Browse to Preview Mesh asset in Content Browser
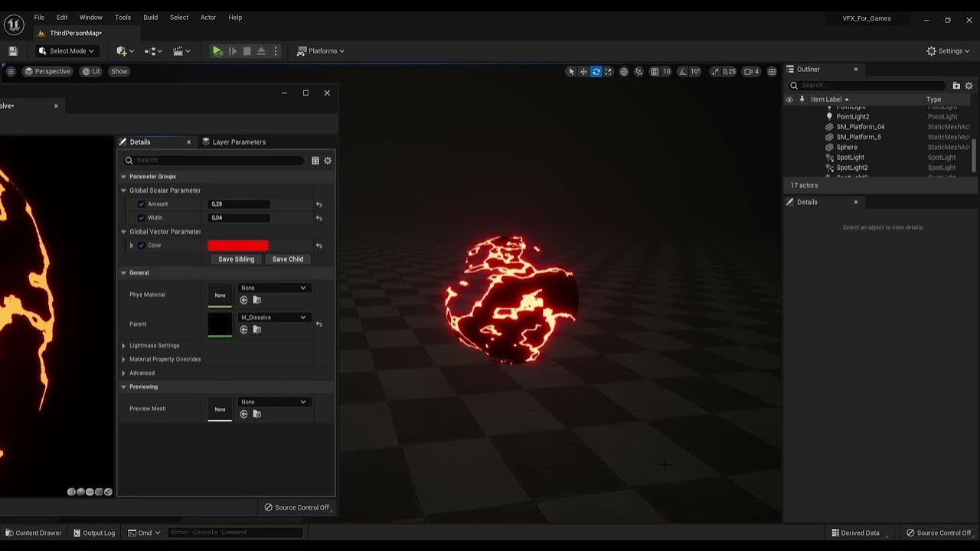980x551 pixels. point(257,414)
